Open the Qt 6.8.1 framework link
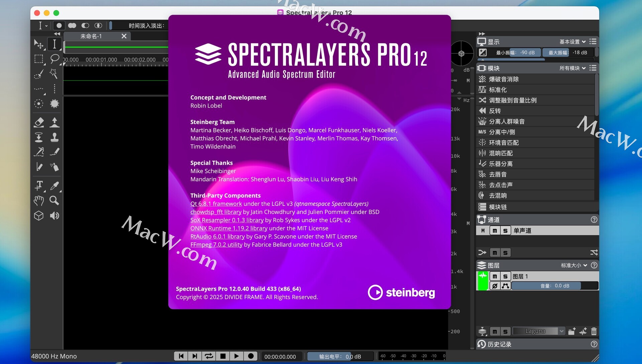This screenshot has width=642, height=364. click(x=216, y=204)
